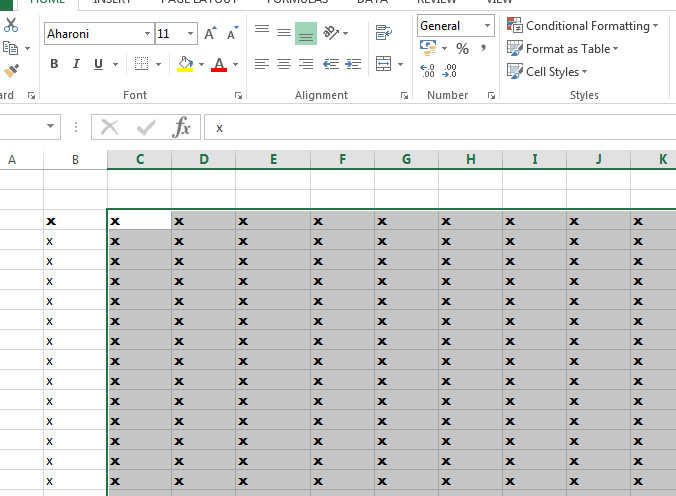
Task: Click the Percent Style icon
Action: 462,49
